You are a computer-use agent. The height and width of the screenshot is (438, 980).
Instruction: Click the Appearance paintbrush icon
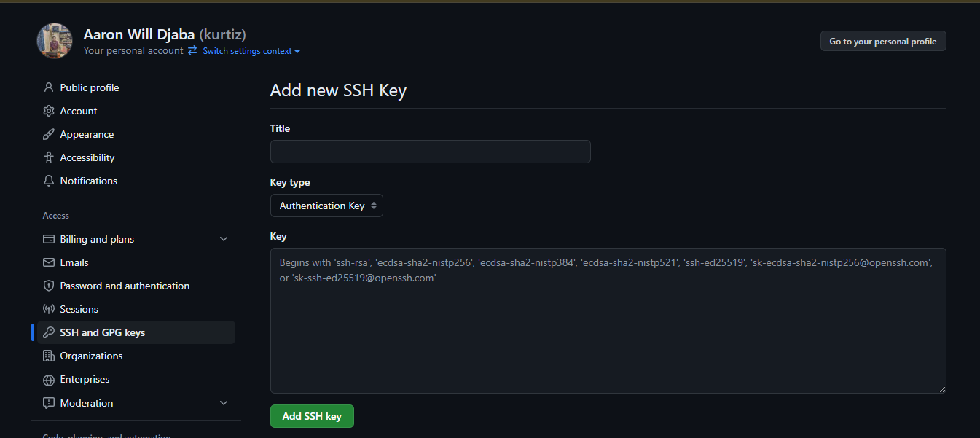tap(49, 134)
